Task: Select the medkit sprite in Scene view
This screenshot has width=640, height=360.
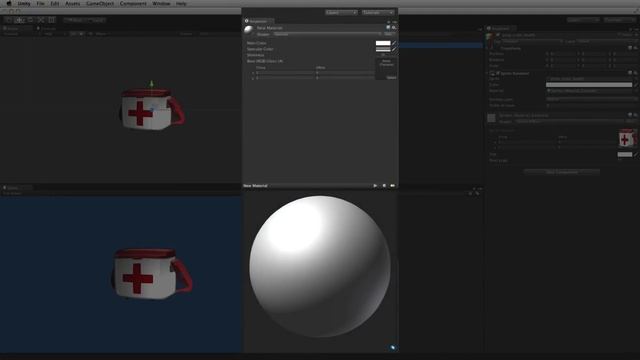Action: point(153,109)
